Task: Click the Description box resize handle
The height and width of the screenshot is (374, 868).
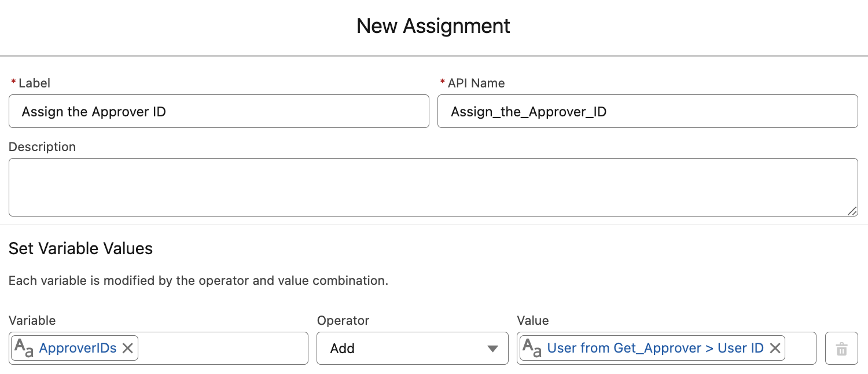Action: [854, 212]
